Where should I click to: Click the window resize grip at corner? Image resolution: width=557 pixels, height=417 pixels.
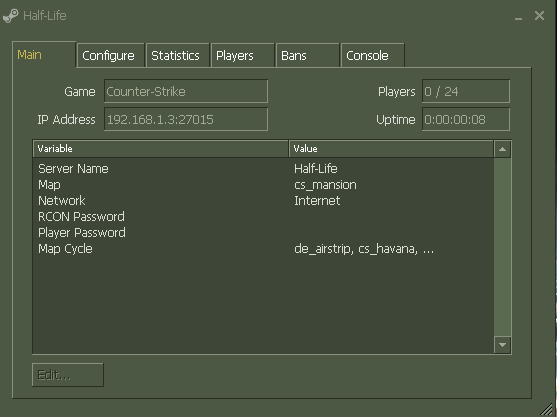pos(548,410)
